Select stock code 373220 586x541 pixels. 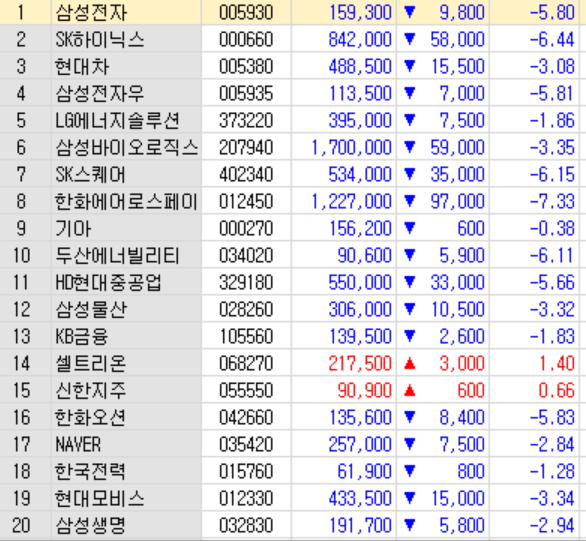pos(246,120)
